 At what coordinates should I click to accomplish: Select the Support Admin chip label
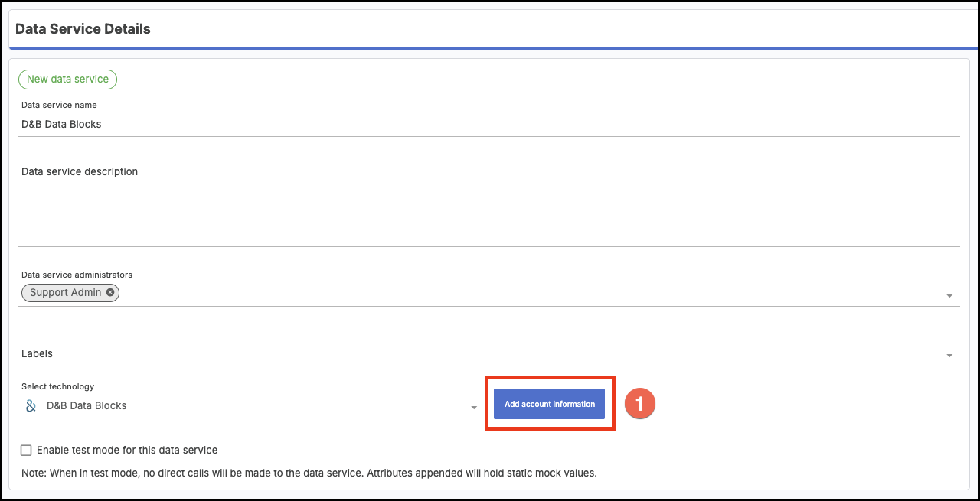65,293
